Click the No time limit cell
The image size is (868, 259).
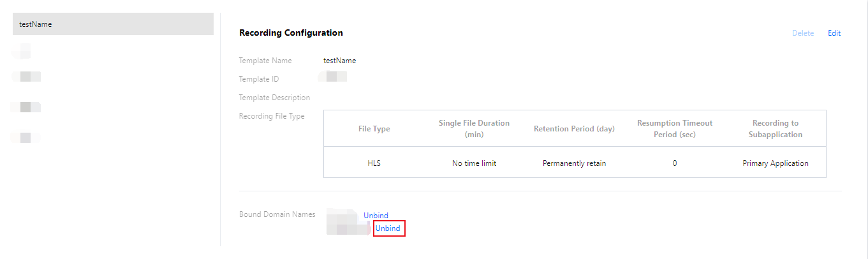[474, 163]
